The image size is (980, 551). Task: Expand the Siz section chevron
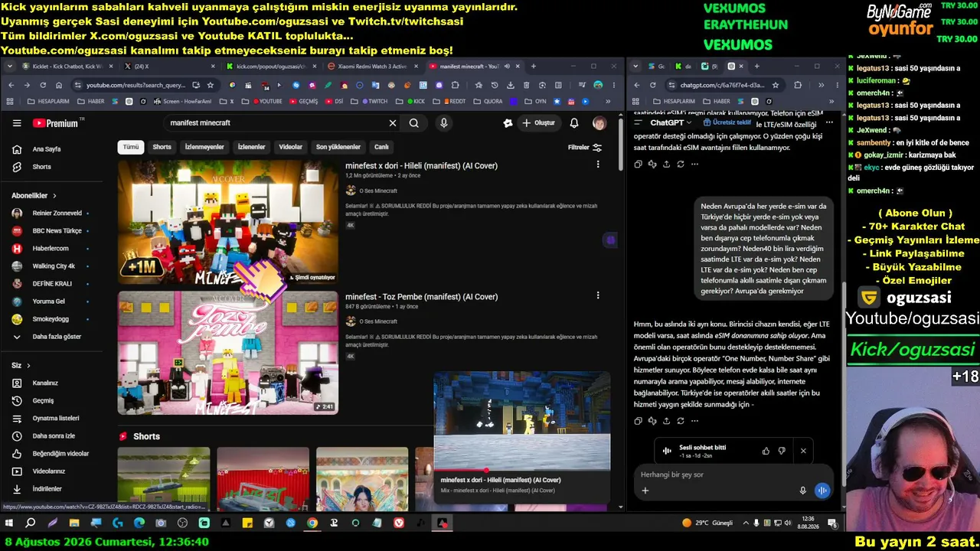pos(28,366)
